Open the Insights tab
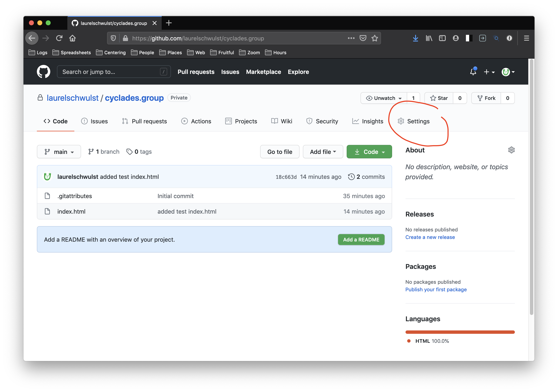 (368, 121)
